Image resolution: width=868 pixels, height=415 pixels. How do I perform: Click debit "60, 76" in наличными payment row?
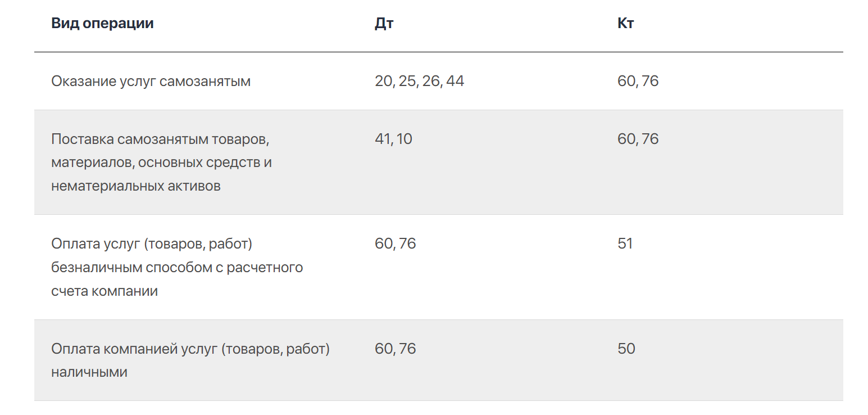pos(395,349)
